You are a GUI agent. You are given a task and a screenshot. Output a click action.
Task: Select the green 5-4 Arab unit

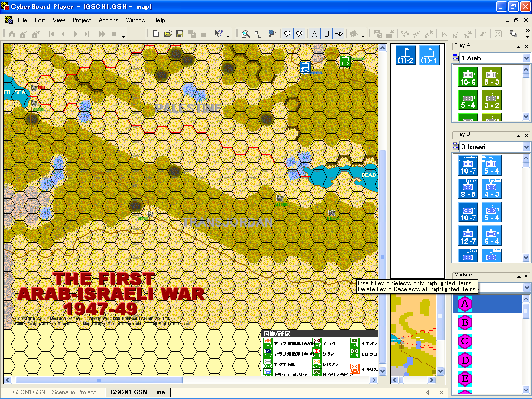pyautogui.click(x=468, y=100)
